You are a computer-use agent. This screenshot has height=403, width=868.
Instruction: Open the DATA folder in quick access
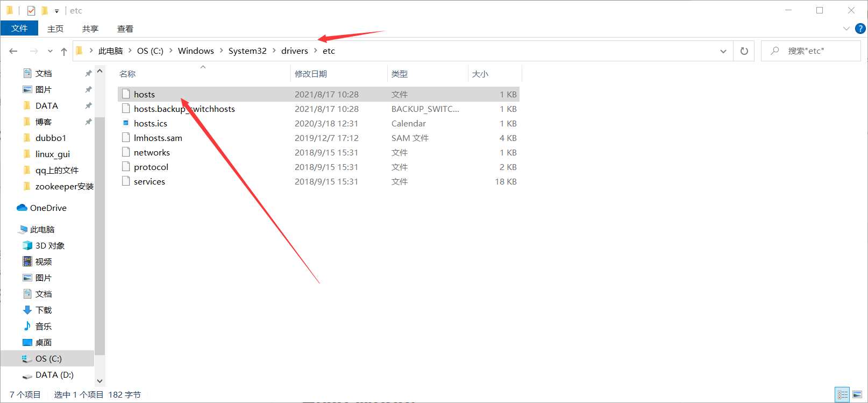point(47,105)
